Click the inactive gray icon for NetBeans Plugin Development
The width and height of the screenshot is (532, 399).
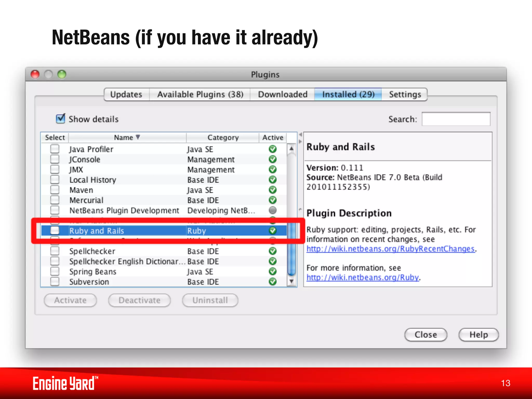pos(272,210)
